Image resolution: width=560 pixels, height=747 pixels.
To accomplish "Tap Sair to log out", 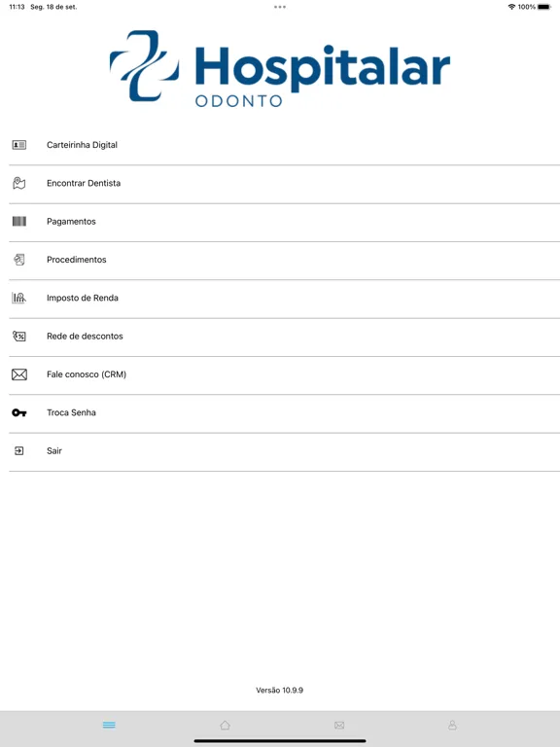I will pos(284,451).
